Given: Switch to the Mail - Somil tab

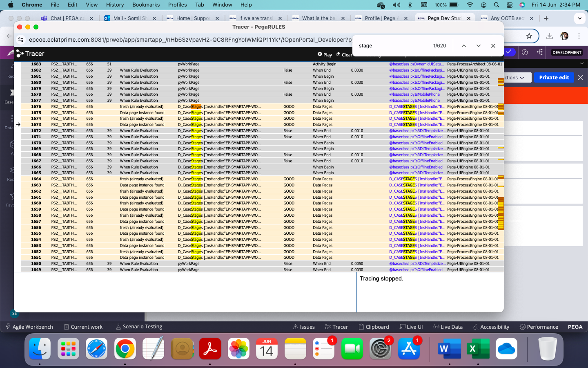Looking at the screenshot, I should (x=130, y=18).
